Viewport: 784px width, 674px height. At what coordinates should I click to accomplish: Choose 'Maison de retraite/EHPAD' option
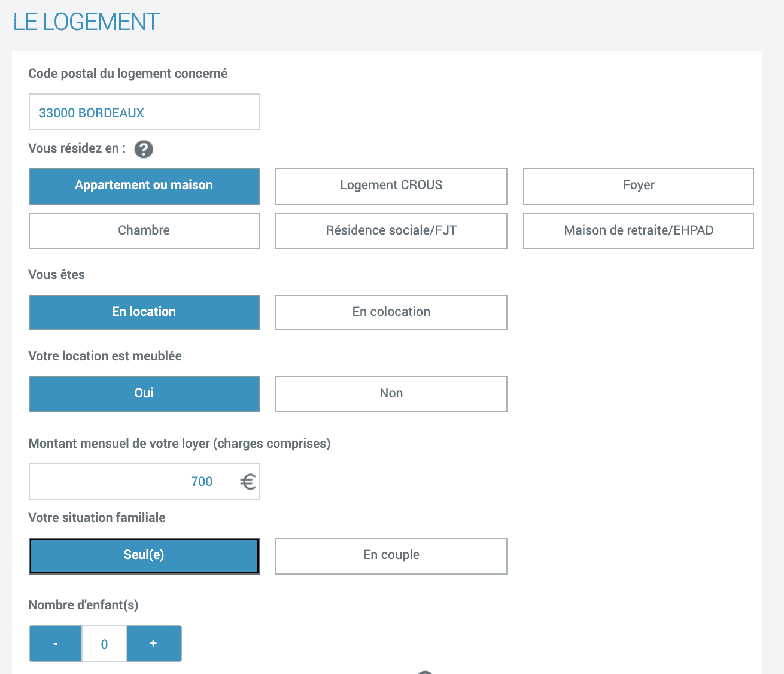click(638, 231)
